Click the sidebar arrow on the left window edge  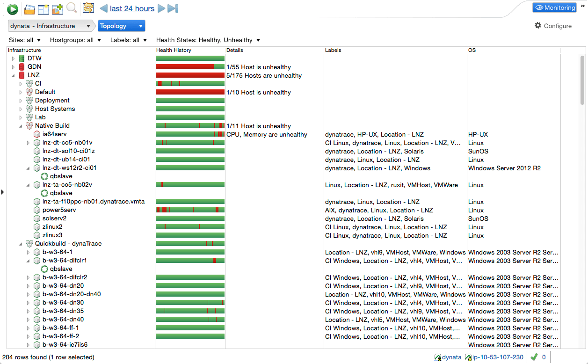point(3,192)
